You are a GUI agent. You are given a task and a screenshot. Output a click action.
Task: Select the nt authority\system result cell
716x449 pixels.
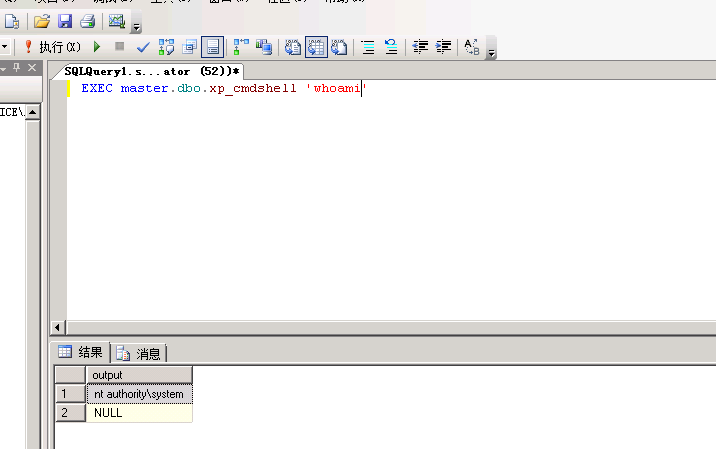(x=139, y=394)
